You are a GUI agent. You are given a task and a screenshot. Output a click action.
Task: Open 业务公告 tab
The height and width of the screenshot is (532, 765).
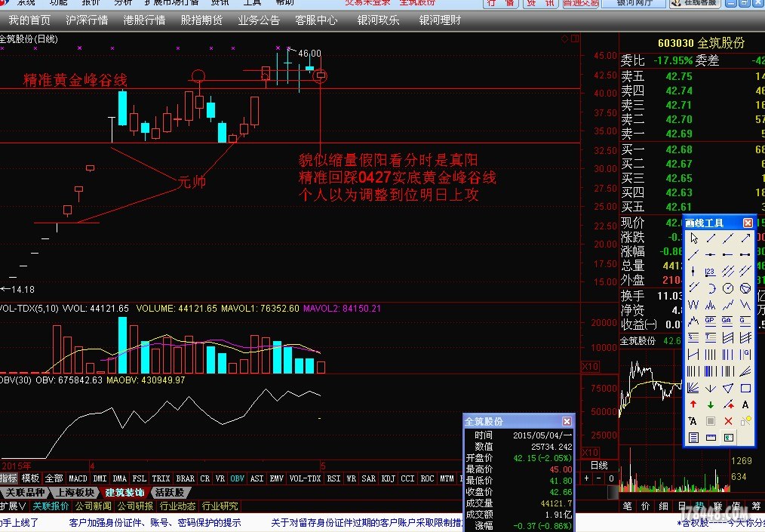(x=259, y=20)
